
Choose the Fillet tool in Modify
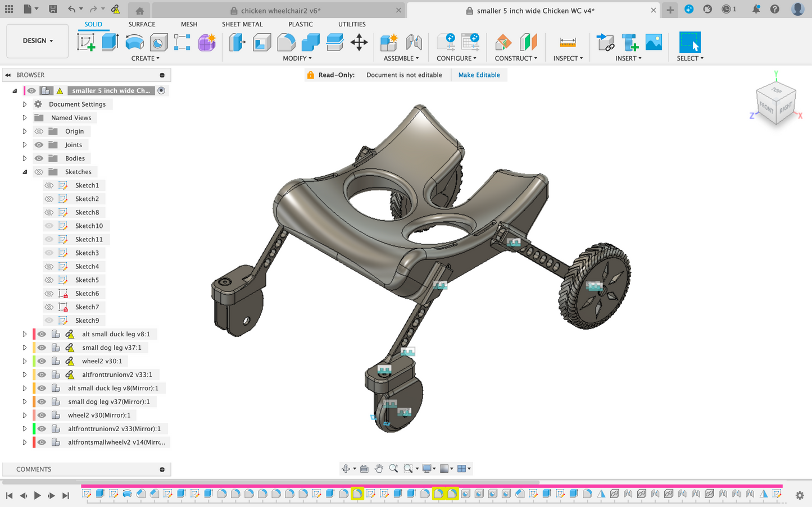[286, 43]
